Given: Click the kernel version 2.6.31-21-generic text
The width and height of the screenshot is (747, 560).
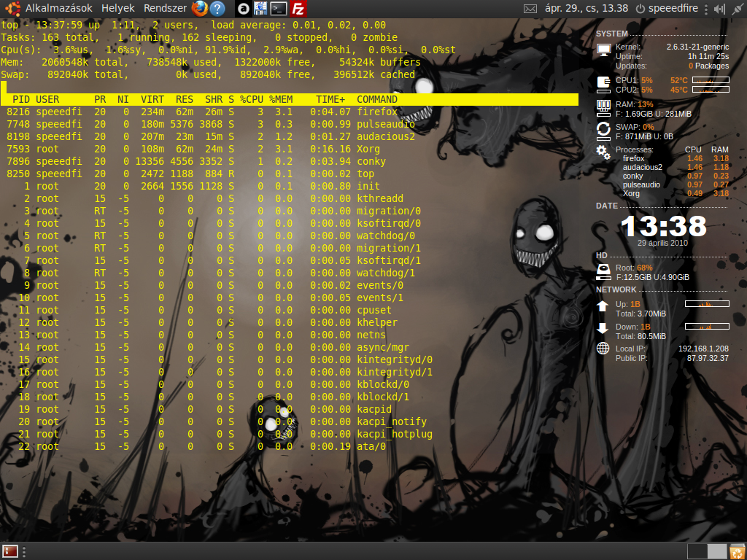Looking at the screenshot, I should [698, 47].
